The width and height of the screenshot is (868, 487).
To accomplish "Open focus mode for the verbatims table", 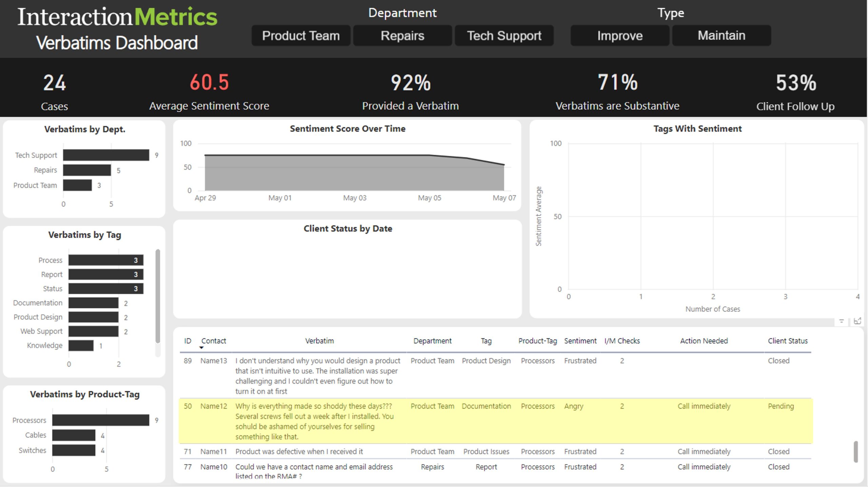I will tap(858, 320).
